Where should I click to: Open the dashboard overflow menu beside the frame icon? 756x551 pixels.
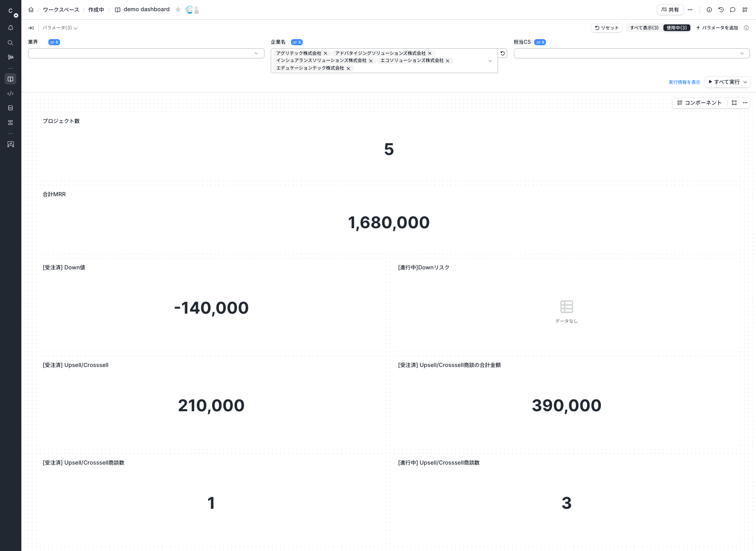(745, 103)
